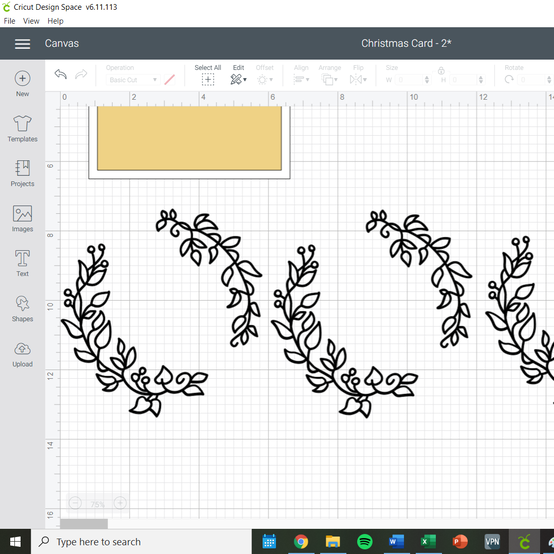
Task: Open the View menu
Action: click(x=31, y=21)
